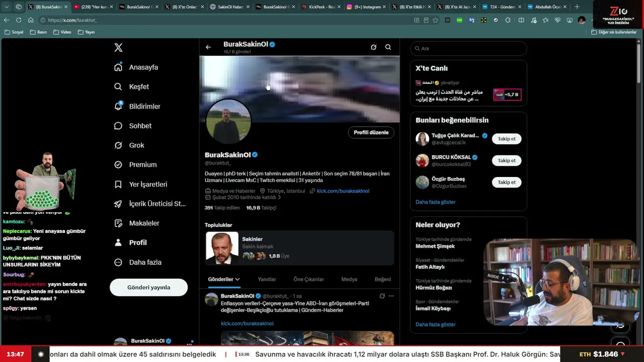Open the kick.com/buraksakinol link in the post
The width and height of the screenshot is (644, 362).
pos(247,323)
